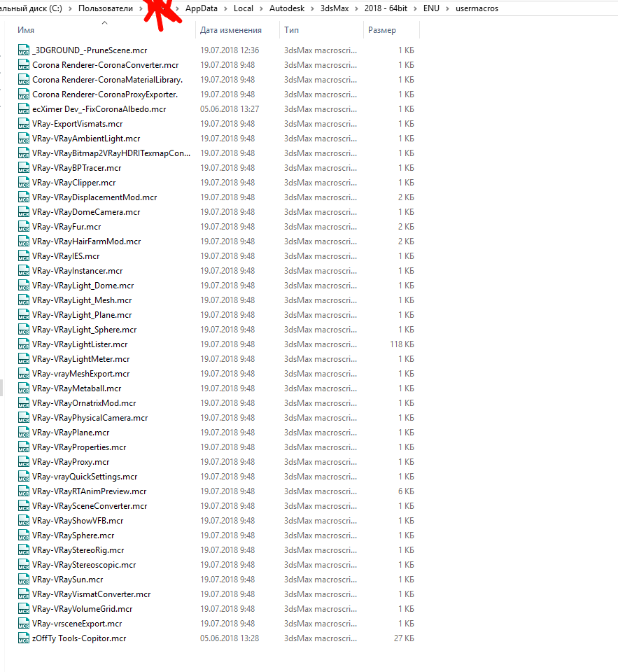Click the VRay-VRayHairFarmMod.mcr file icon
Viewport: 618px width, 672px height.
click(x=24, y=241)
